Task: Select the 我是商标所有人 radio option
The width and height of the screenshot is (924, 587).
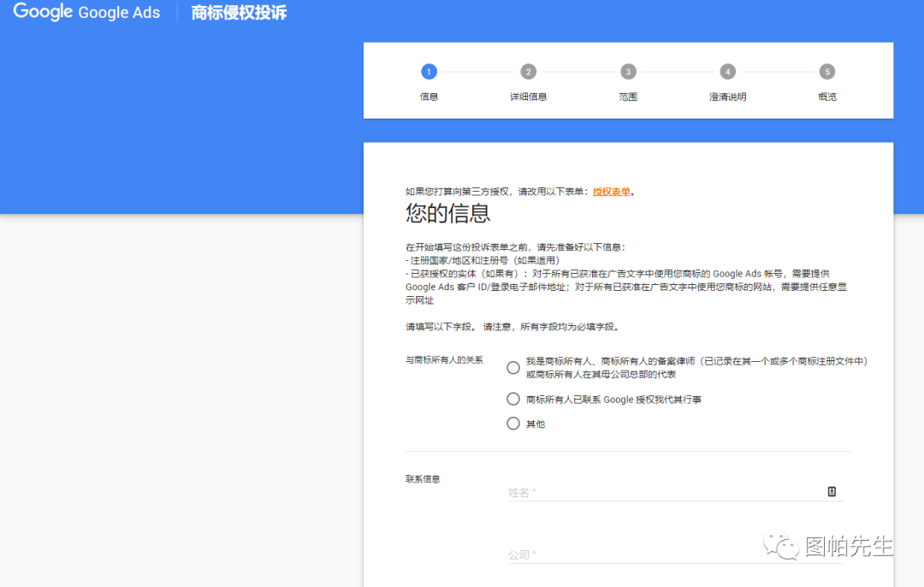Action: pos(513,367)
